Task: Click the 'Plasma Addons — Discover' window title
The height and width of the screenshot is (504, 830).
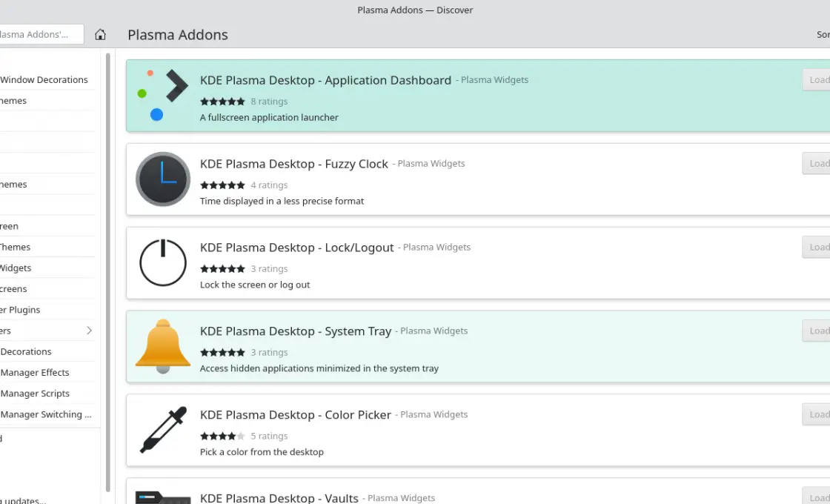Action: [415, 10]
